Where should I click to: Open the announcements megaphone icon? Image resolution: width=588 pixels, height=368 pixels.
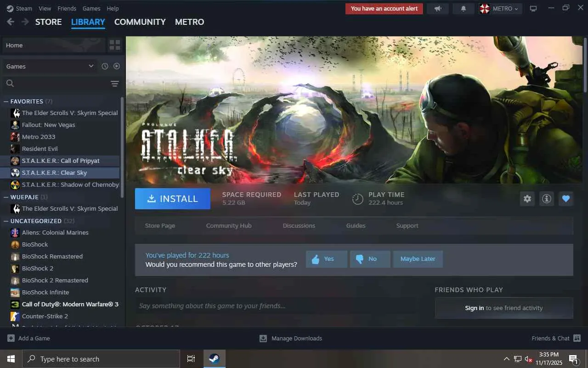438,9
